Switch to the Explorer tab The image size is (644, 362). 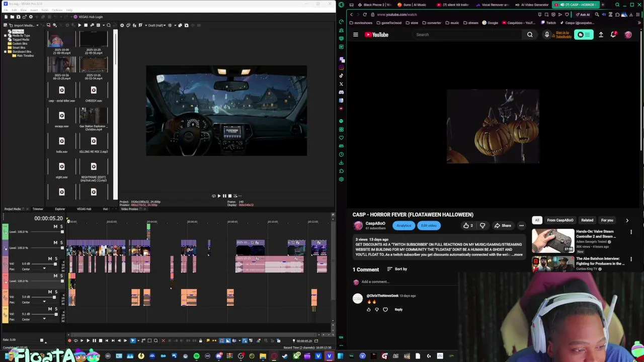click(x=60, y=209)
